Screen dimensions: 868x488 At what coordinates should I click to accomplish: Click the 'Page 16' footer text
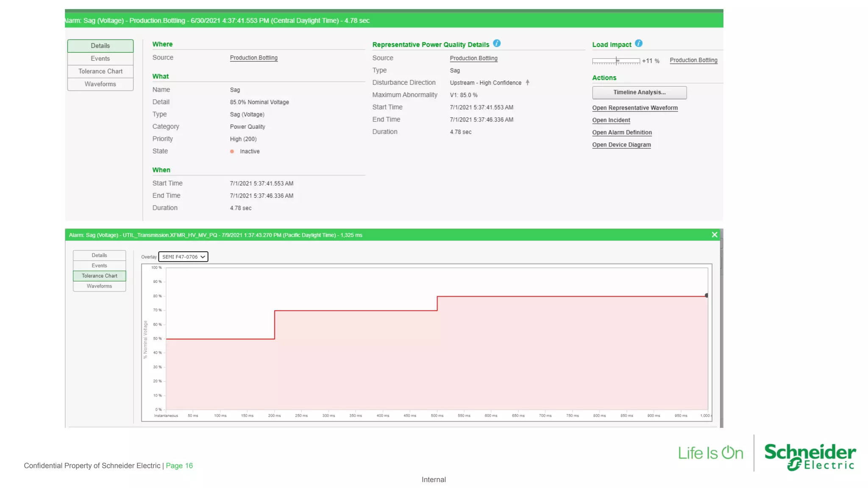pos(179,466)
